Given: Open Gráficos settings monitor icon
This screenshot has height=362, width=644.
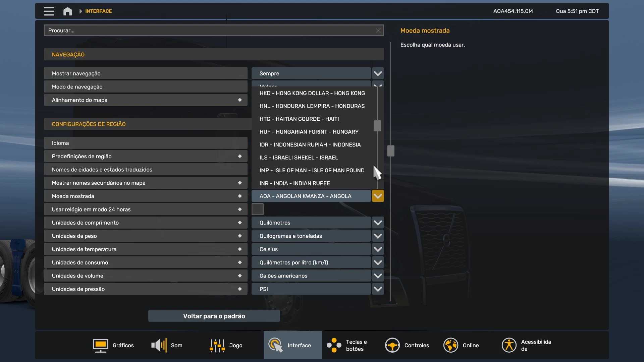Looking at the screenshot, I should pyautogui.click(x=100, y=345).
